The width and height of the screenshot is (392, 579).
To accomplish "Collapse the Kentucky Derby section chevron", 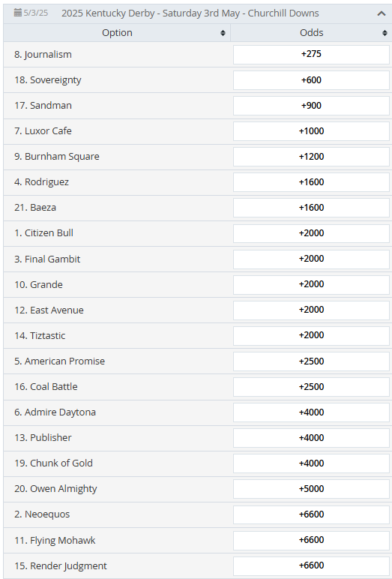I will (382, 13).
